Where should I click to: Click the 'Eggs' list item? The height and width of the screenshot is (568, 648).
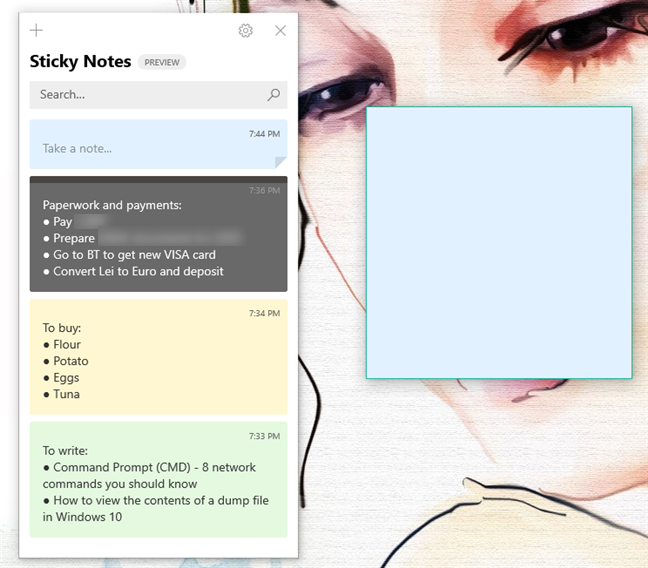click(66, 378)
